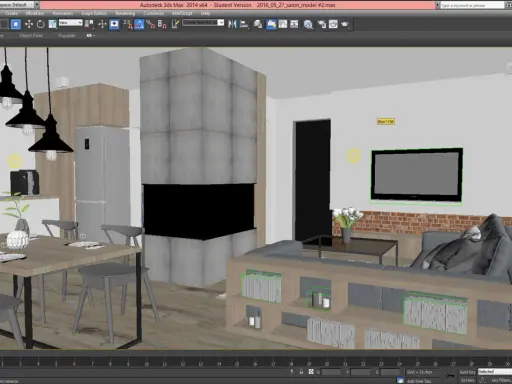Open the Rendering menu
Viewport: 512px width, 384px height.
click(125, 13)
